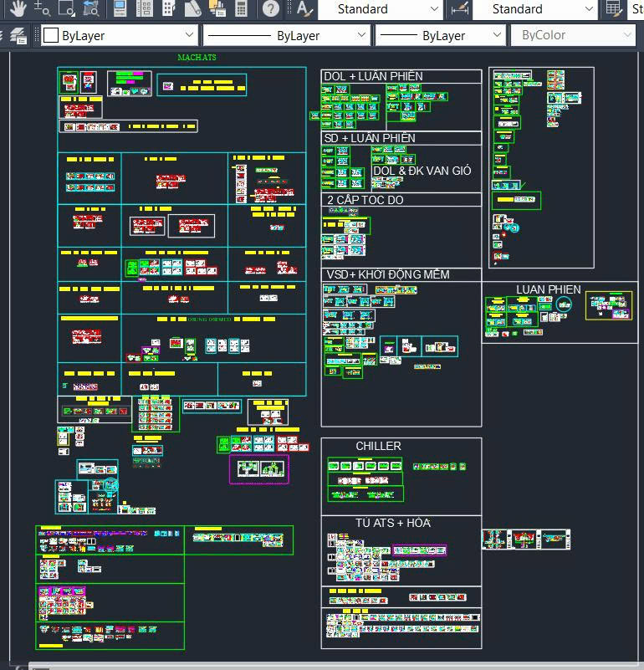Click the LUAN PHIEN label
644x670 pixels.
(x=549, y=289)
